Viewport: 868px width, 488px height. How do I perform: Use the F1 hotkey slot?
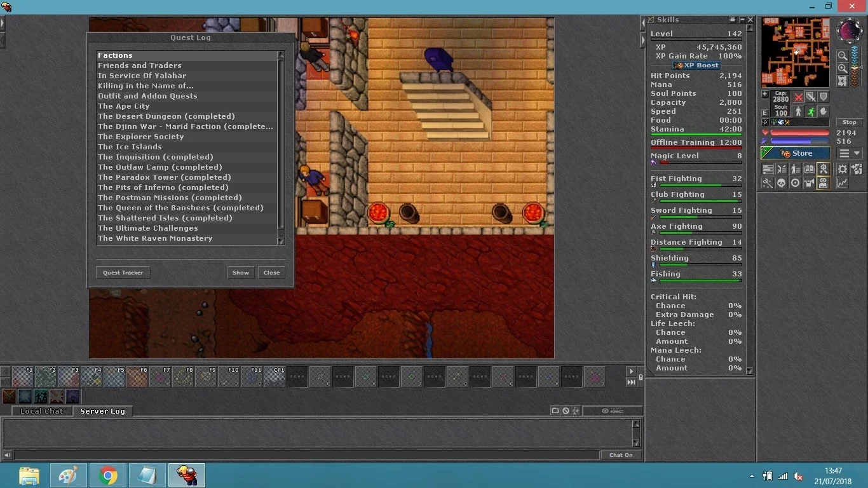tap(23, 377)
